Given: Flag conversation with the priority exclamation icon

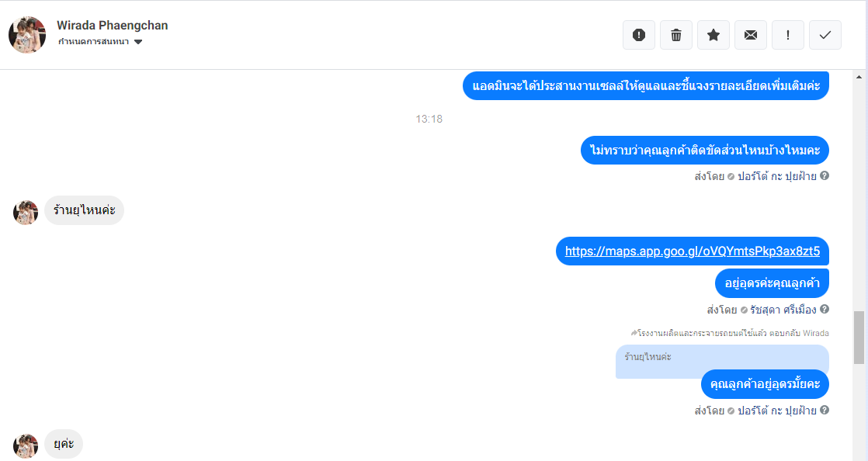Looking at the screenshot, I should click(x=788, y=35).
